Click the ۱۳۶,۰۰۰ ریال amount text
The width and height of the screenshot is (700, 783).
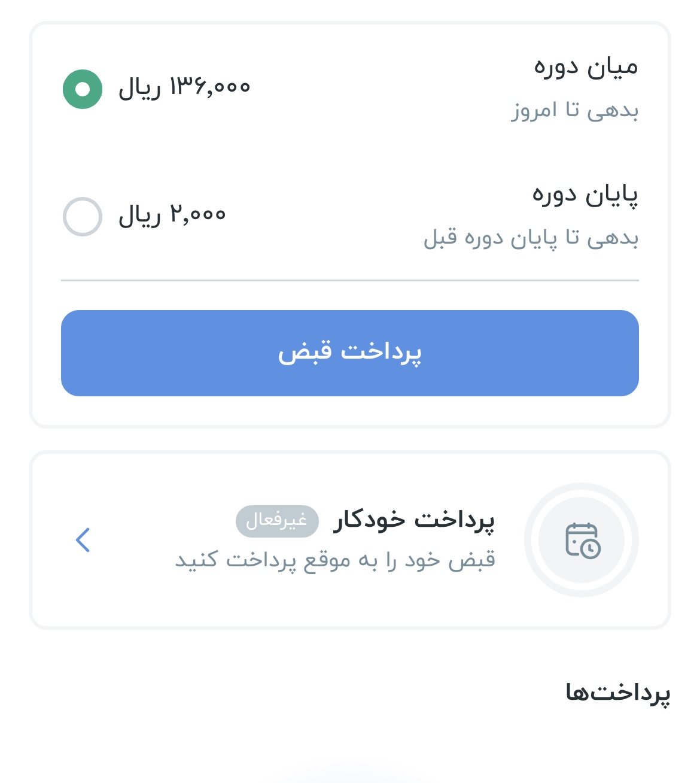tap(184, 88)
